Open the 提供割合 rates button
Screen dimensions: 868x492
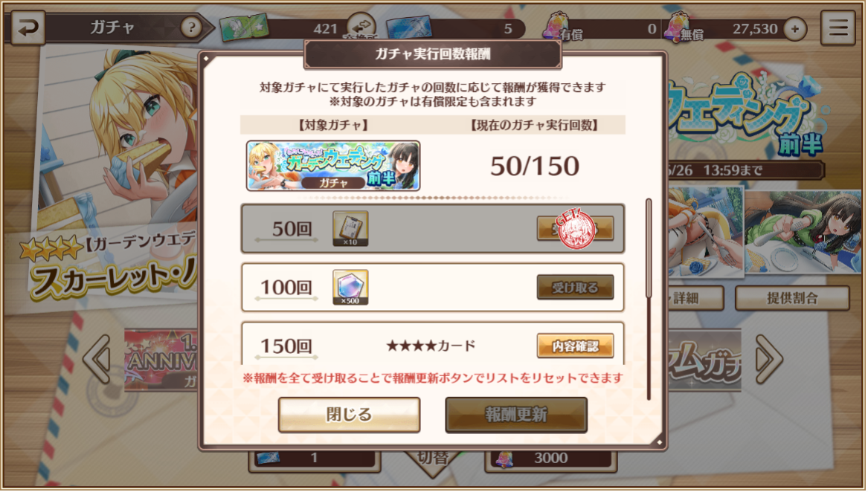(792, 298)
